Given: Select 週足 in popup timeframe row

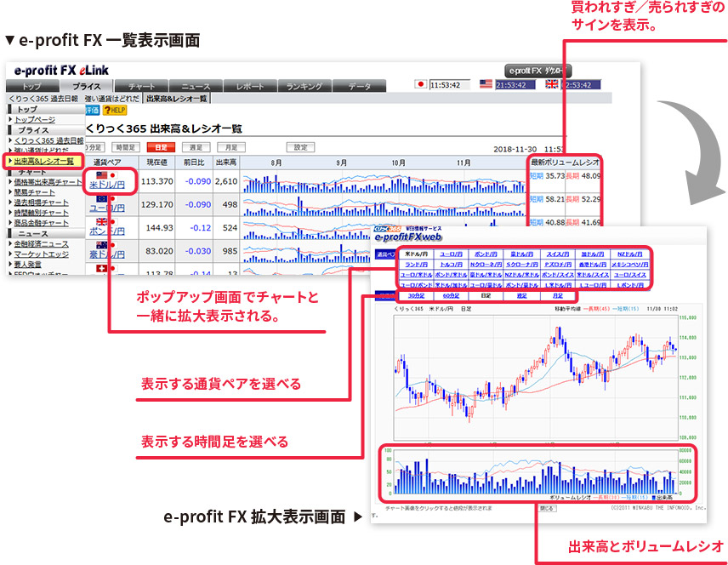Looking at the screenshot, I should tap(522, 295).
